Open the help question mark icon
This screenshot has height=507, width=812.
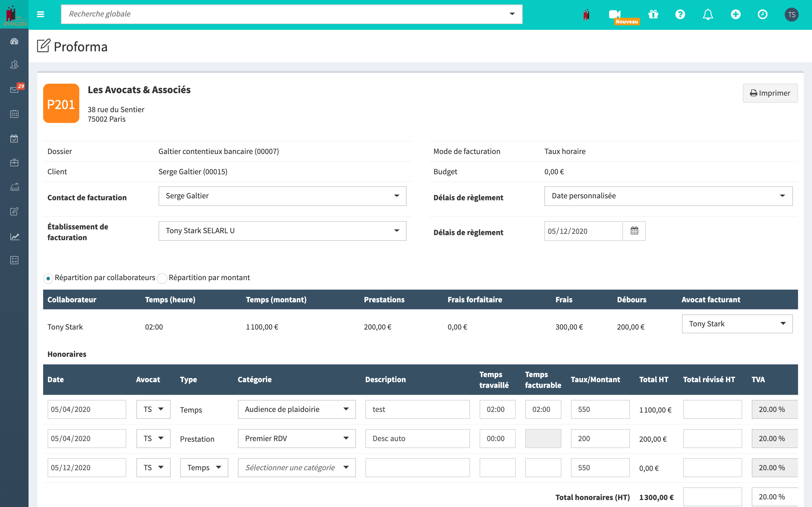(x=680, y=15)
